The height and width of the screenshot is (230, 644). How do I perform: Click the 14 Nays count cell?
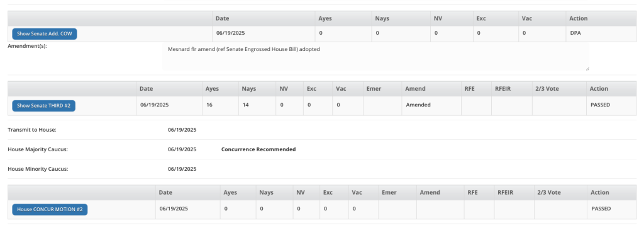[245, 105]
